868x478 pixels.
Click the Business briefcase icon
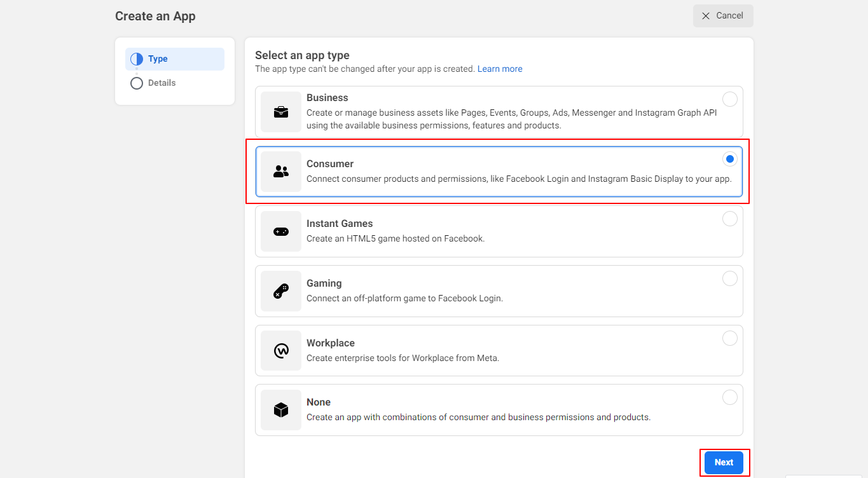click(x=281, y=112)
